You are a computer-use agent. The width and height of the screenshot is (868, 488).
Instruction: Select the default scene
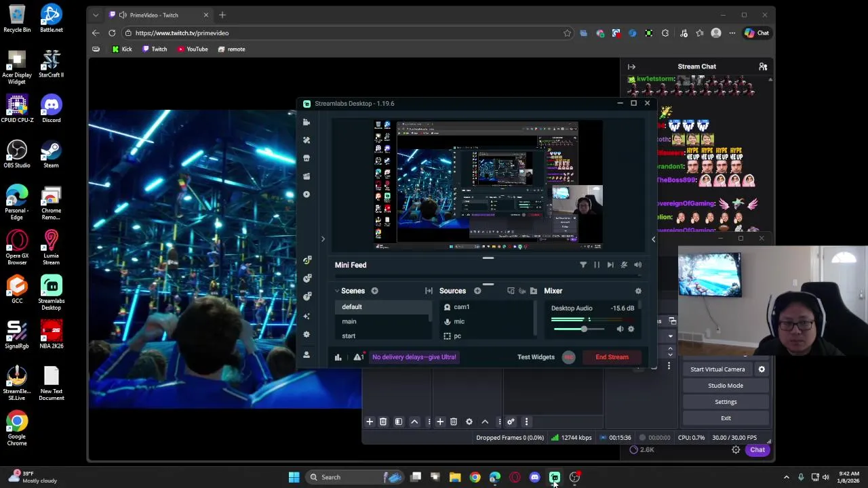pyautogui.click(x=382, y=307)
